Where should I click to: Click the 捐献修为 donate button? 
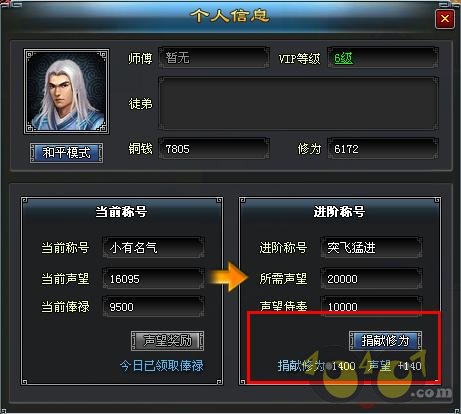coord(385,341)
